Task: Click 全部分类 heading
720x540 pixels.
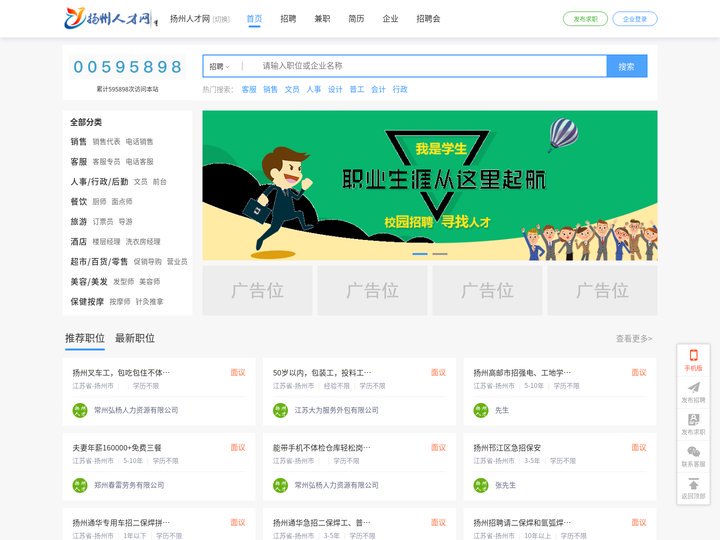Action: (86, 122)
